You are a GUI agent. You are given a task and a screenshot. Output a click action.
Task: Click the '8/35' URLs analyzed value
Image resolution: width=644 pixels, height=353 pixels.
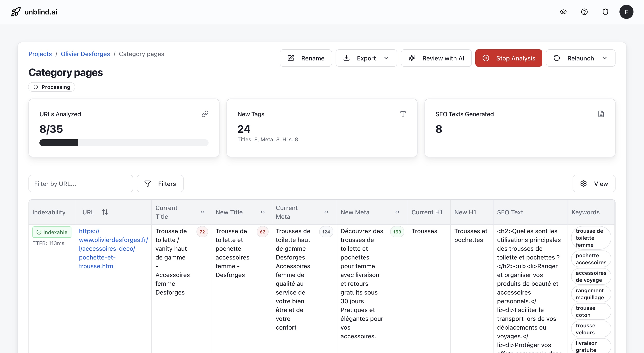pyautogui.click(x=51, y=129)
